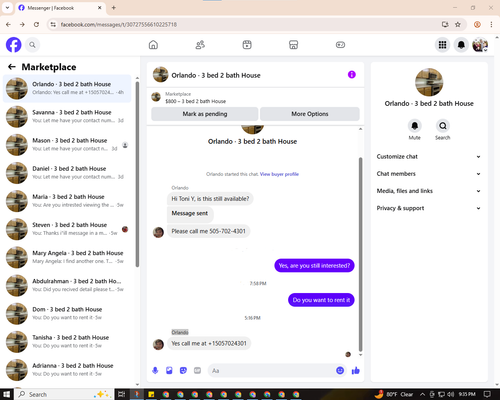Record a voice clip with microphone icon
This screenshot has height=400, width=500.
click(x=155, y=370)
